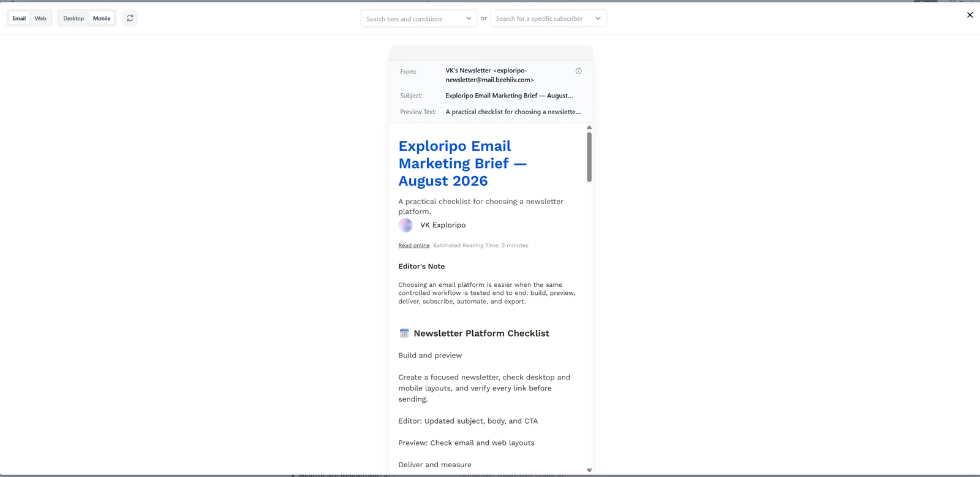This screenshot has height=477, width=980.
Task: Click the Newsletter Platform Checklist heading
Action: (481, 333)
